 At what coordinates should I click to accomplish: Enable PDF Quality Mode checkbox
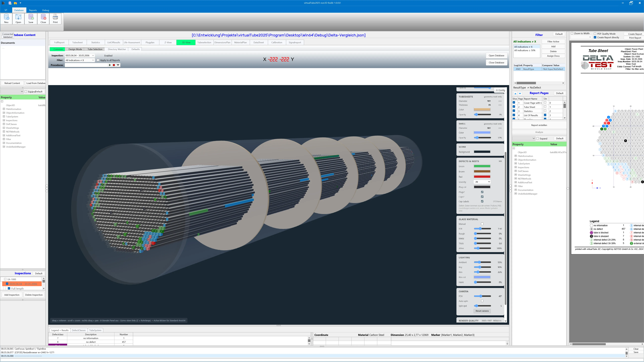[x=595, y=33]
